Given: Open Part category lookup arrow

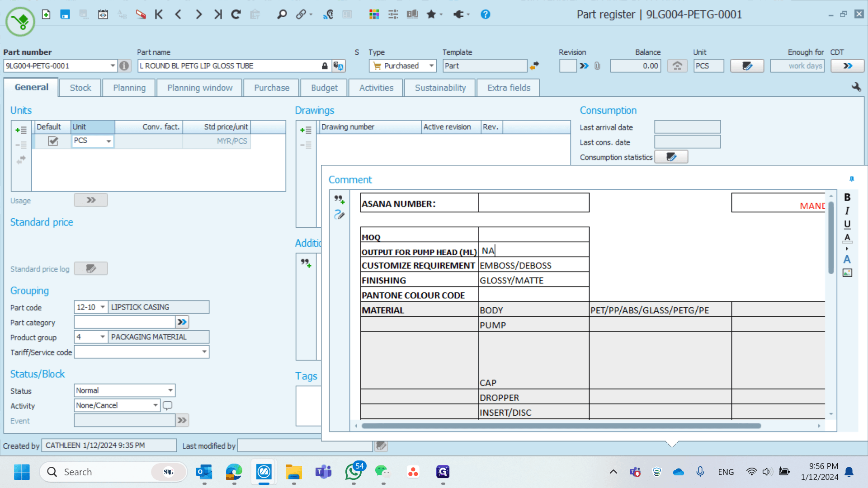Looking at the screenshot, I should point(182,322).
